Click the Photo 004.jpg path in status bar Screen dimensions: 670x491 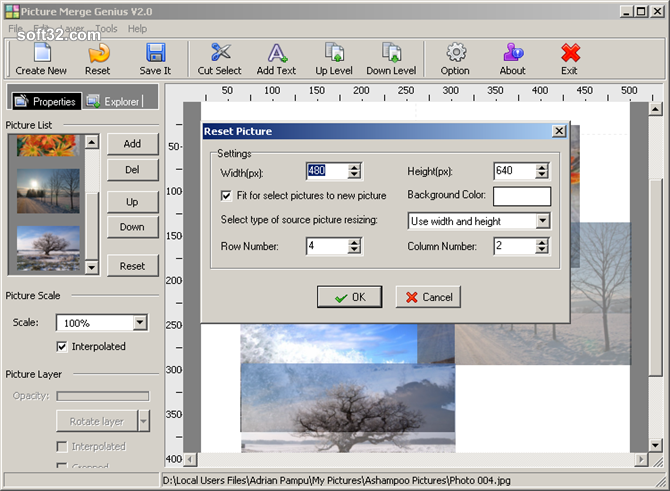tap(336, 480)
